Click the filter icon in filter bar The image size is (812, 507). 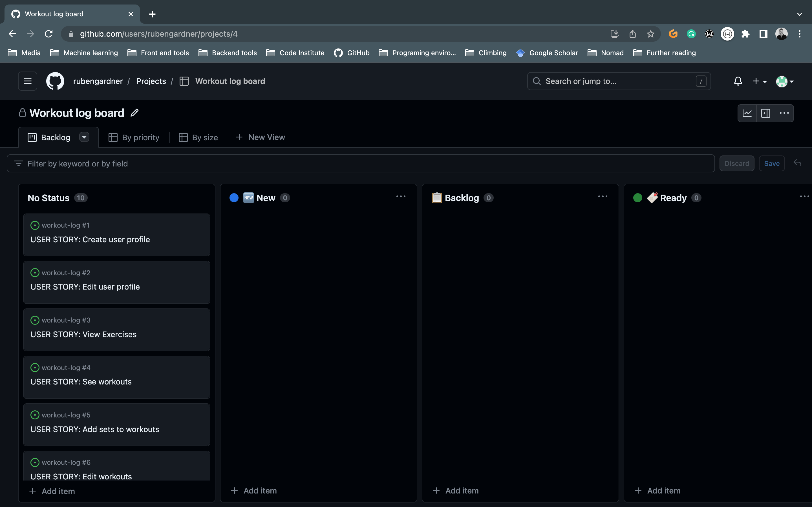(x=18, y=163)
